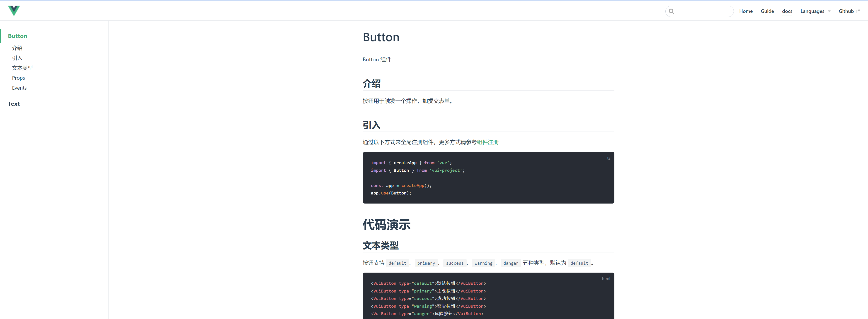Click the VuiButton type="danger" code line
868x319 pixels.
tap(427, 314)
